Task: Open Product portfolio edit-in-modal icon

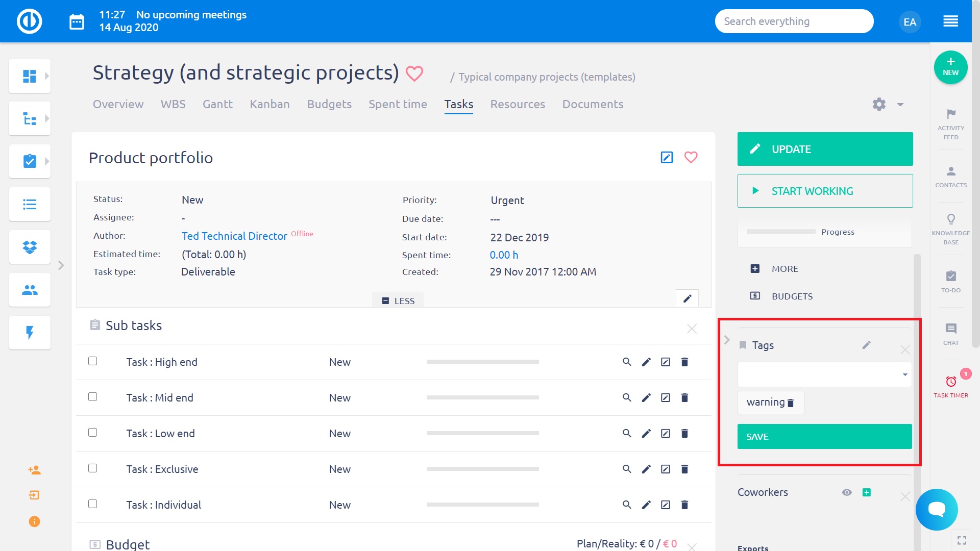Action: [667, 157]
